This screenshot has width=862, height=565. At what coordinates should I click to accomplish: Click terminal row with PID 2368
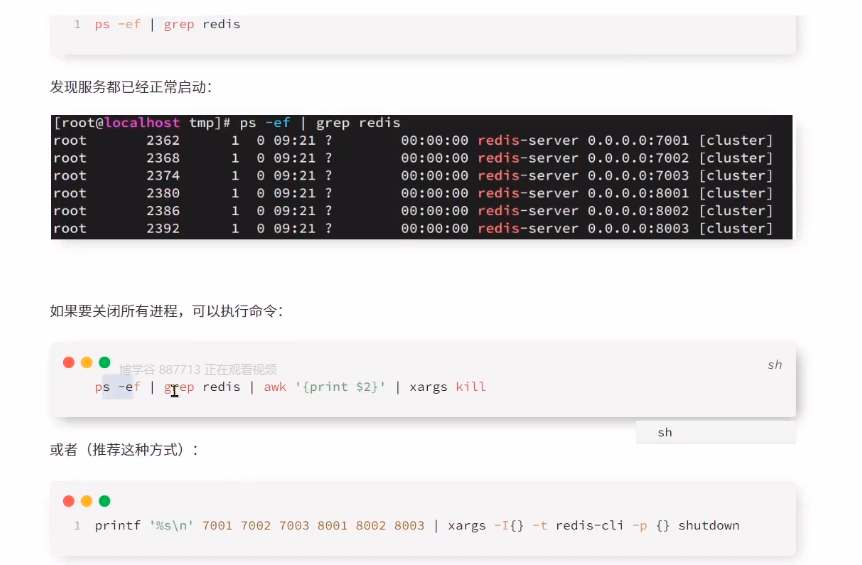coord(413,158)
